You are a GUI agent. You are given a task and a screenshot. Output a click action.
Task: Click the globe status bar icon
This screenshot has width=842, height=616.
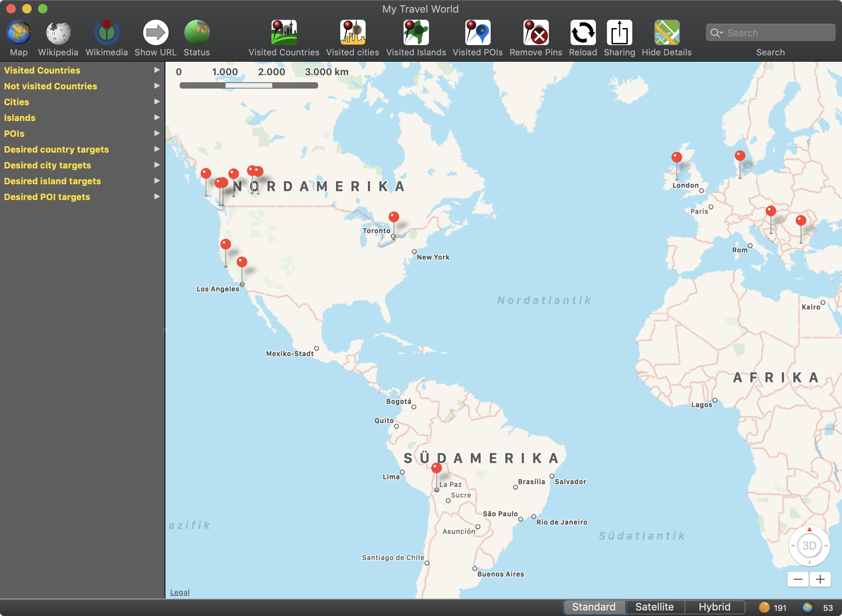click(x=808, y=607)
